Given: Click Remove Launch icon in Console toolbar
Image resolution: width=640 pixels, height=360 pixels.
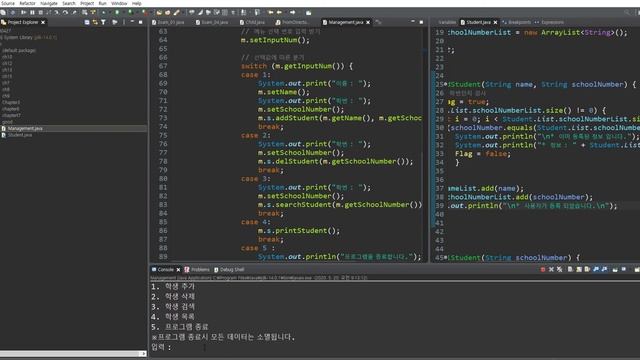Looking at the screenshot, I should (x=551, y=269).
